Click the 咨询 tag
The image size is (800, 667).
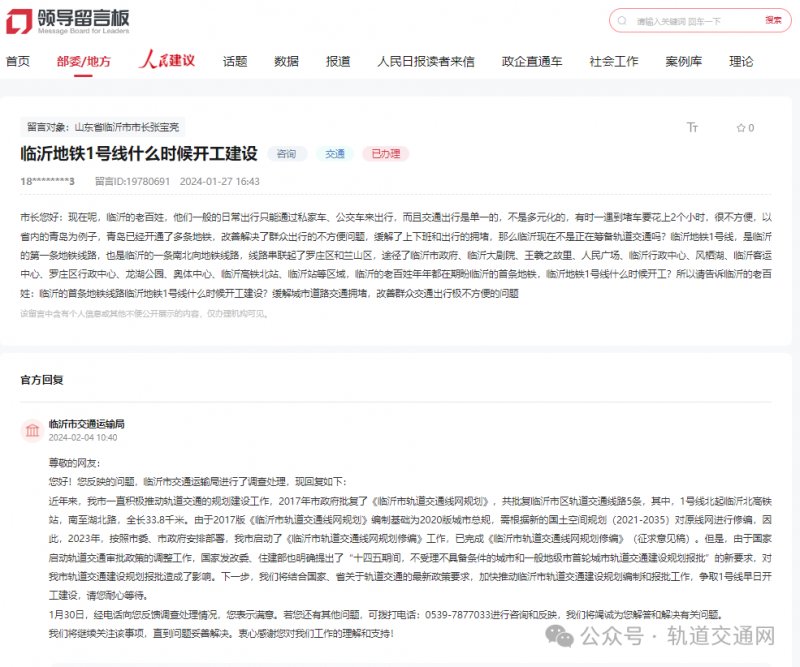tap(287, 154)
